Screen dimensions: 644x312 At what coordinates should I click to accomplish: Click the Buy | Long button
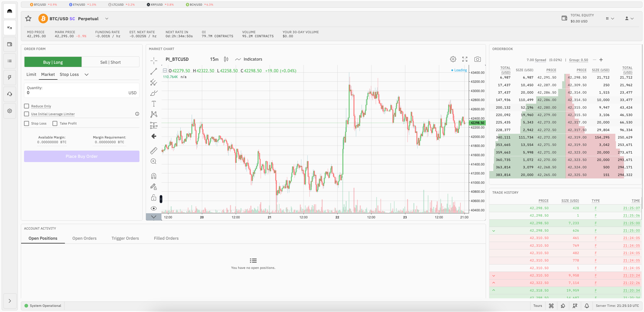[53, 62]
